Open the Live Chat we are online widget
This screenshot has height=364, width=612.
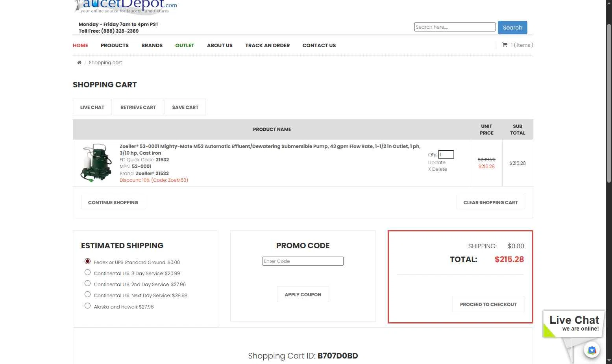[573, 324]
